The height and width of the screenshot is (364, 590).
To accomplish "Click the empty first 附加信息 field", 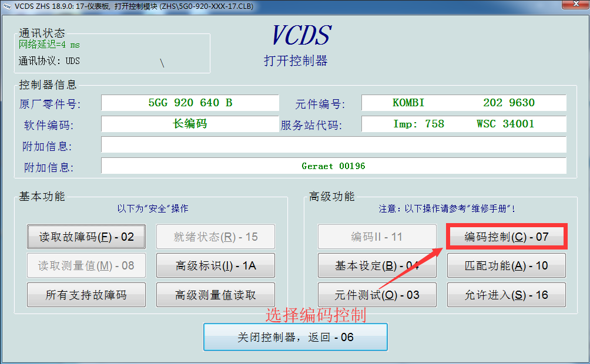I will point(333,145).
